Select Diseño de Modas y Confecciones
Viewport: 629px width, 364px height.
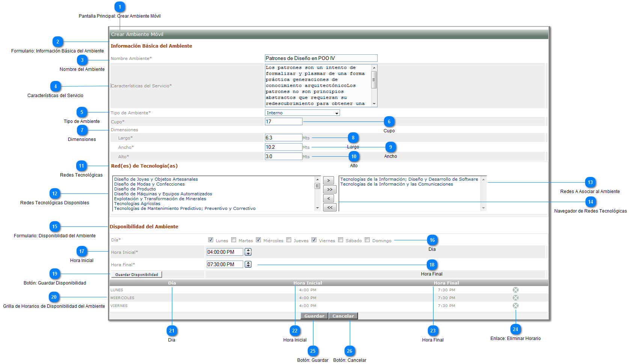pos(149,184)
